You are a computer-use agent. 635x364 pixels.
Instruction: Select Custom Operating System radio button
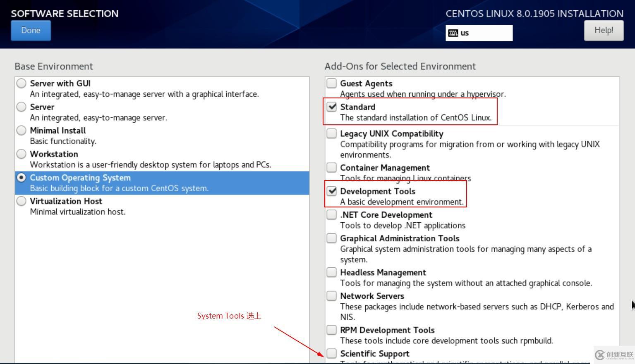tap(21, 178)
